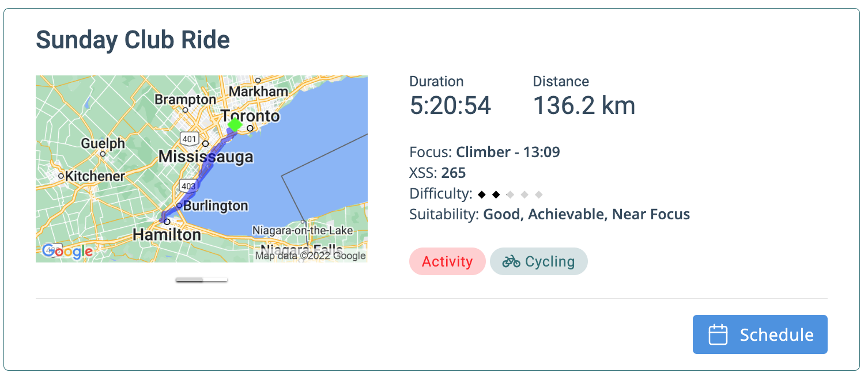Click the bicycle icon in Cycling tag
Screen dimensions: 868x373
(511, 262)
